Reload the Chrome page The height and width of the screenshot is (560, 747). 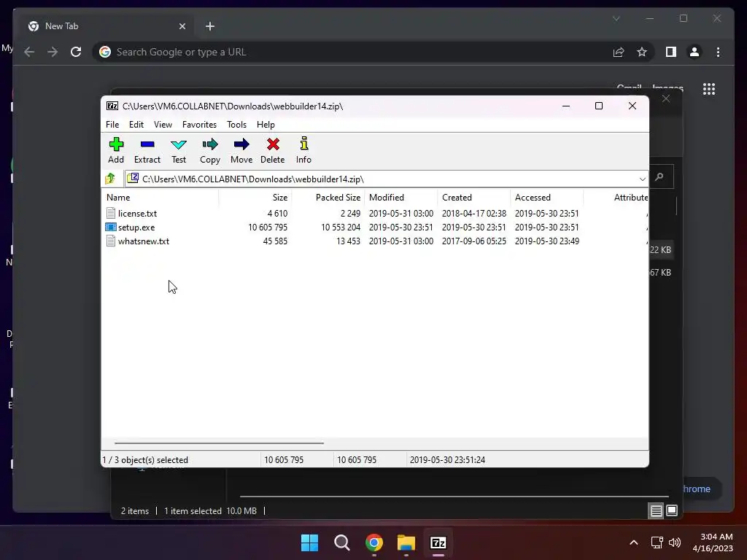tap(76, 52)
